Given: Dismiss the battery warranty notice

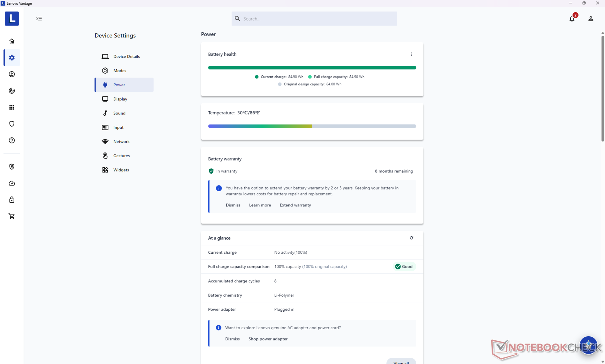Looking at the screenshot, I should click(233, 205).
